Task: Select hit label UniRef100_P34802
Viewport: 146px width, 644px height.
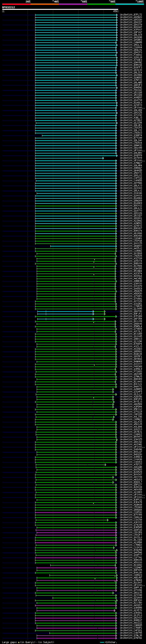Action: point(131,55)
